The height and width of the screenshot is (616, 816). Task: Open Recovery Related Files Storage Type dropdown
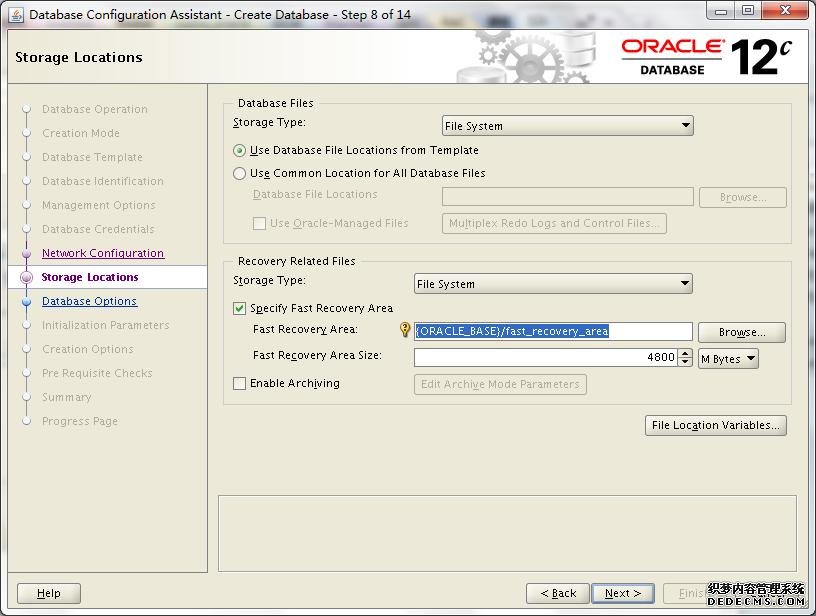pos(553,284)
